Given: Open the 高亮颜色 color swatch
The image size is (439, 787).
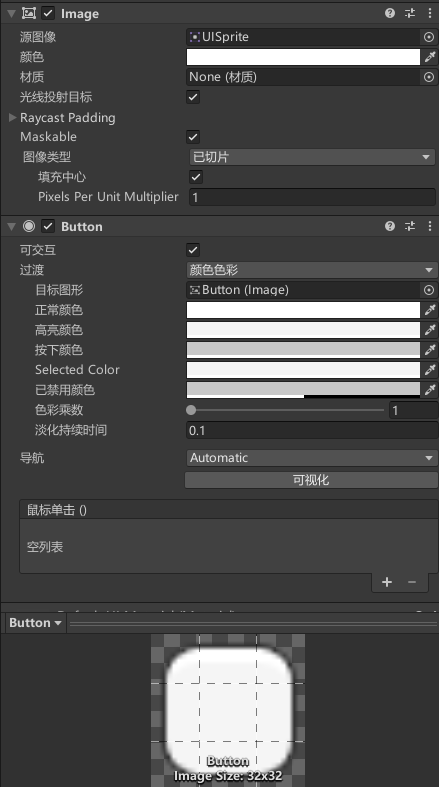Looking at the screenshot, I should click(303, 330).
